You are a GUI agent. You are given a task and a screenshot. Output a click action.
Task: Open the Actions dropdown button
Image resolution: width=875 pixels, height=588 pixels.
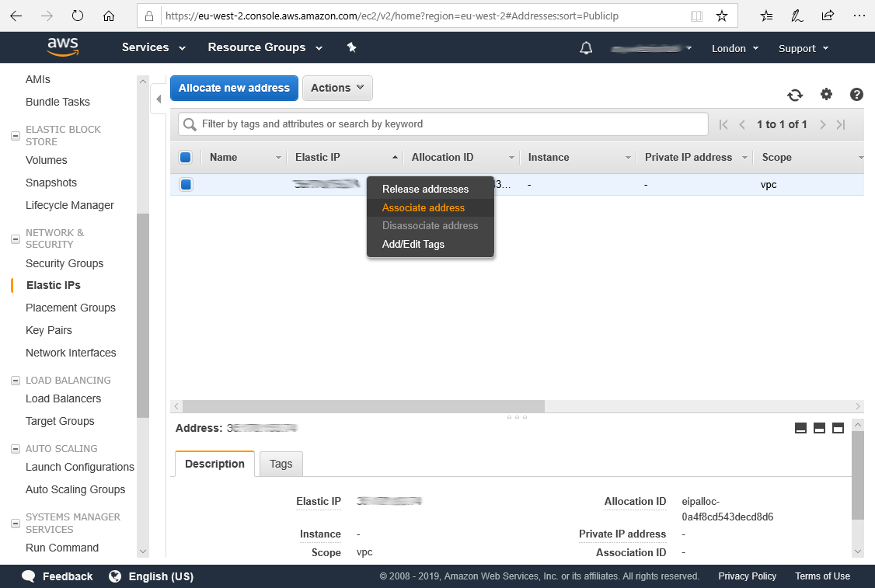click(x=337, y=88)
